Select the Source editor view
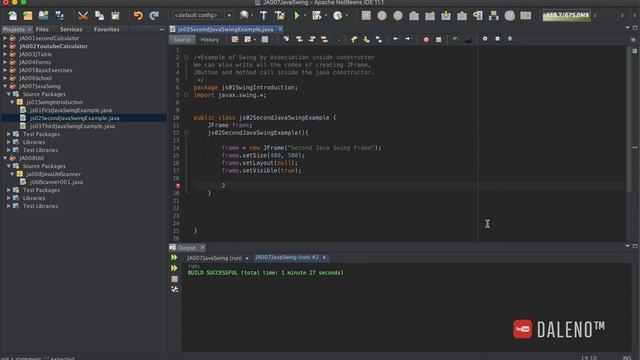Screen dimensions: 640x360 (182, 40)
